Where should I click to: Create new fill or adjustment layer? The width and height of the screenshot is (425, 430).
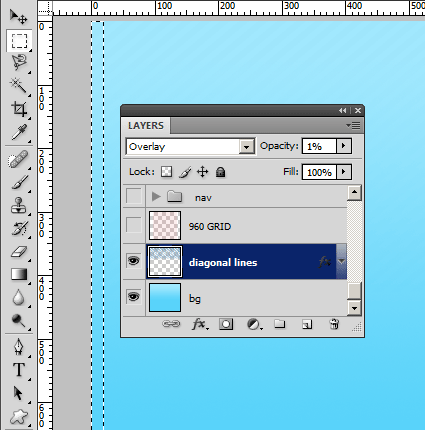point(254,324)
